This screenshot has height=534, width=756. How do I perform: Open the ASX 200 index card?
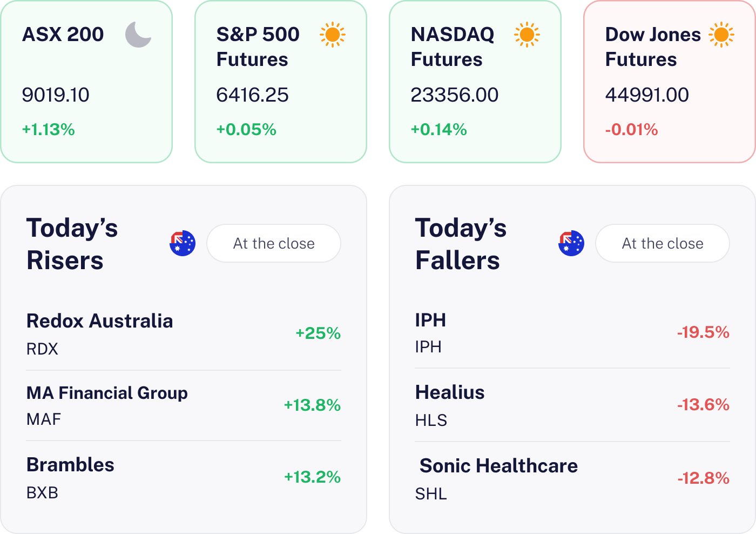[x=86, y=81]
